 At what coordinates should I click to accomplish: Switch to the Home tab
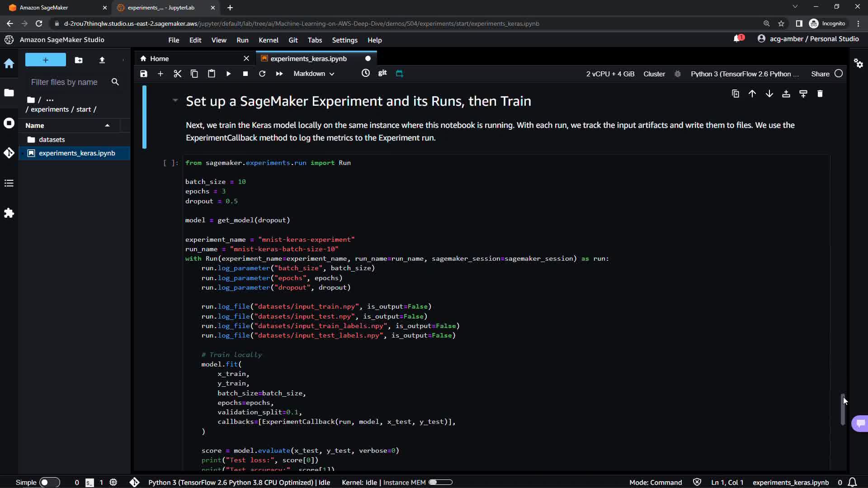[x=159, y=59]
